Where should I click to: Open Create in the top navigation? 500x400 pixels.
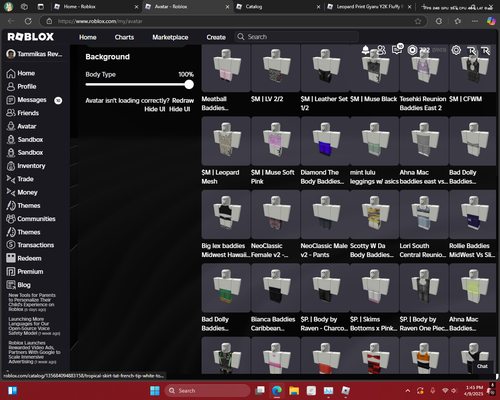216,37
